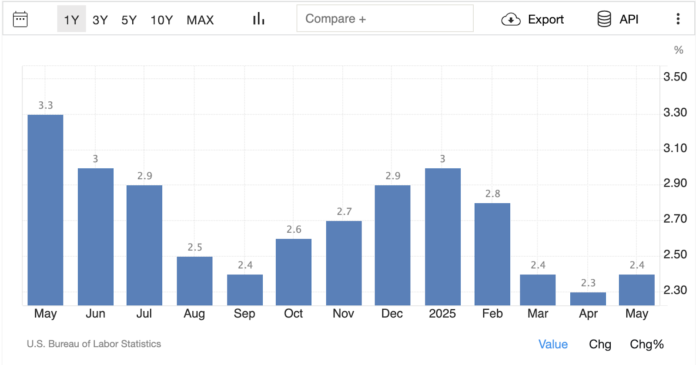The image size is (696, 365).
Task: Click the API database icon
Action: 604,19
